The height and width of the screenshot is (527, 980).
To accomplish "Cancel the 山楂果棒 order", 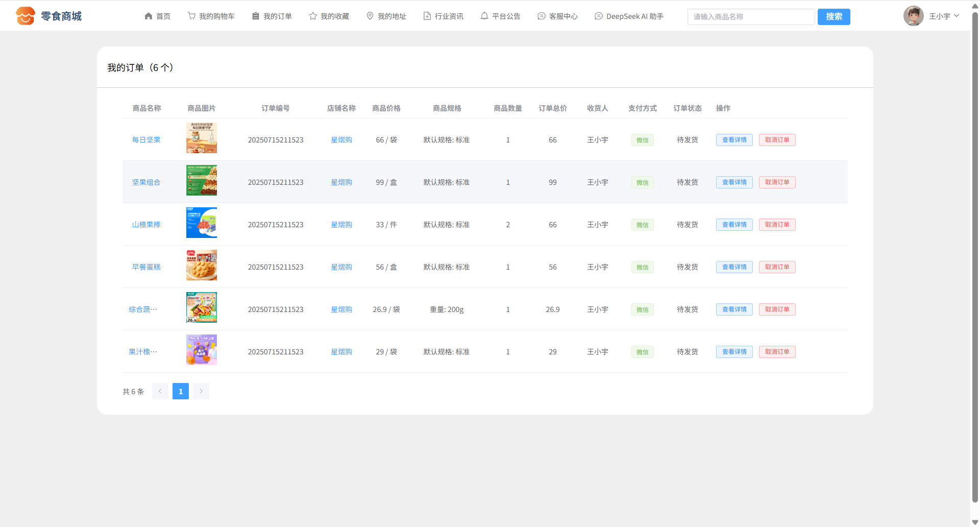I will (x=777, y=225).
